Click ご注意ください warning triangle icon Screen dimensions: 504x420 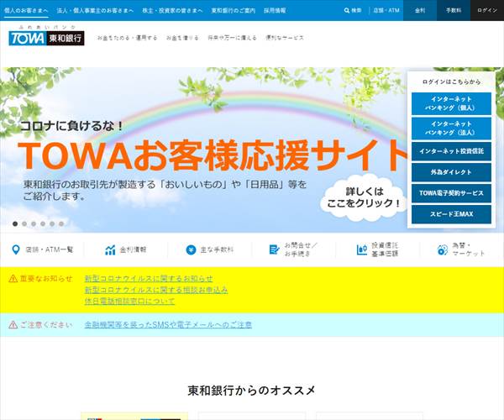13,324
